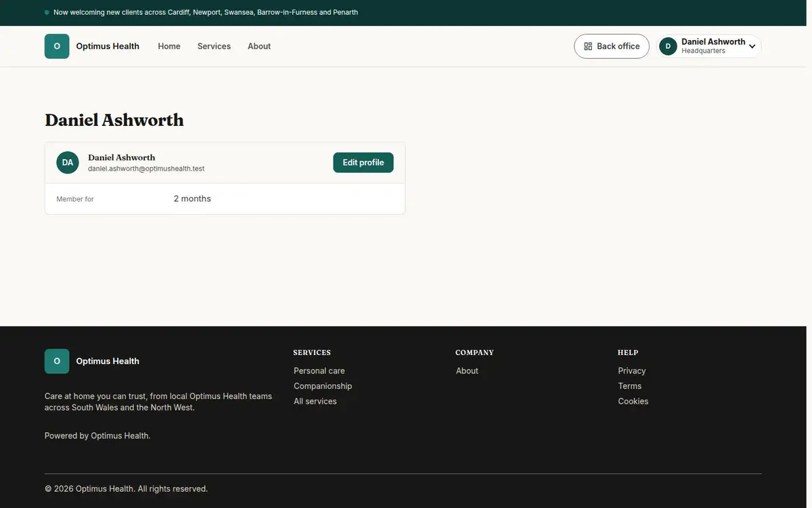Open the Services nav item
The width and height of the screenshot is (812, 508).
click(214, 46)
